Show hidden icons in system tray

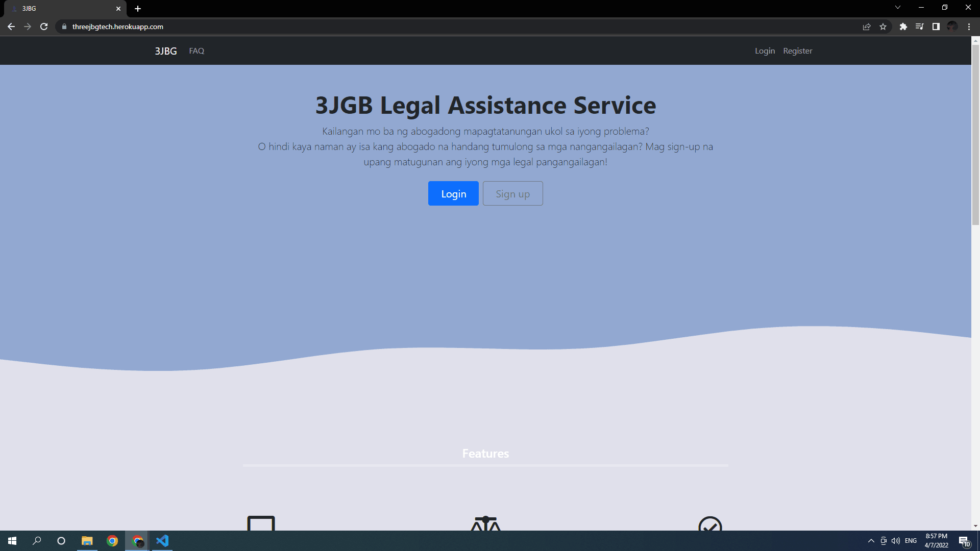(x=871, y=541)
